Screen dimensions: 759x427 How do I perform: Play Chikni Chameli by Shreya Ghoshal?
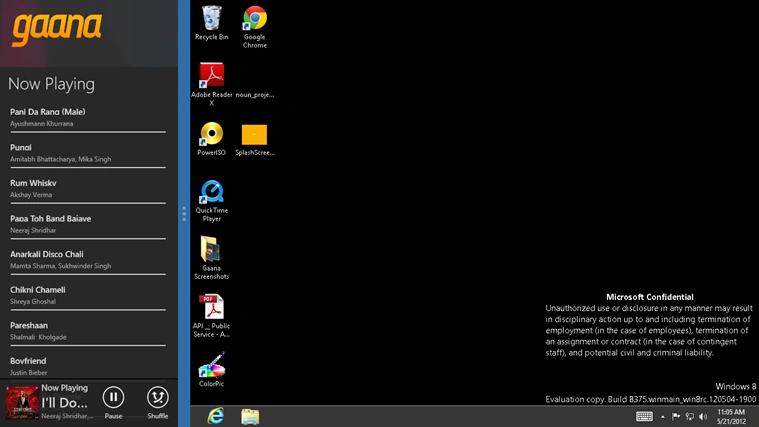88,295
